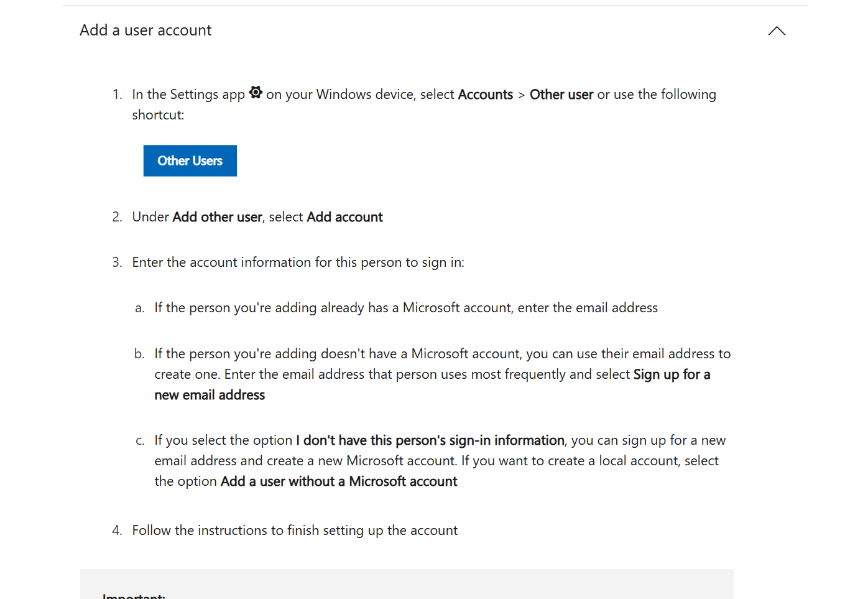Click the Important notice box at the bottom
The image size is (868, 599).
(x=407, y=585)
